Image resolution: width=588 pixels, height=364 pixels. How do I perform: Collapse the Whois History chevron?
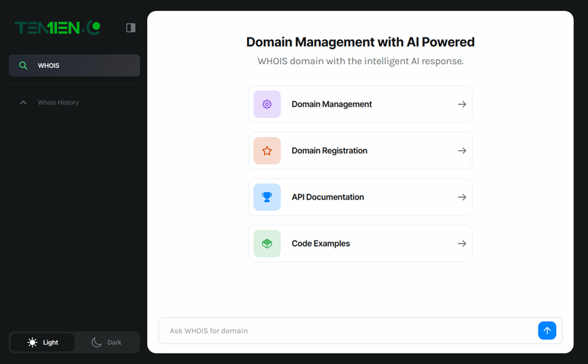click(23, 103)
